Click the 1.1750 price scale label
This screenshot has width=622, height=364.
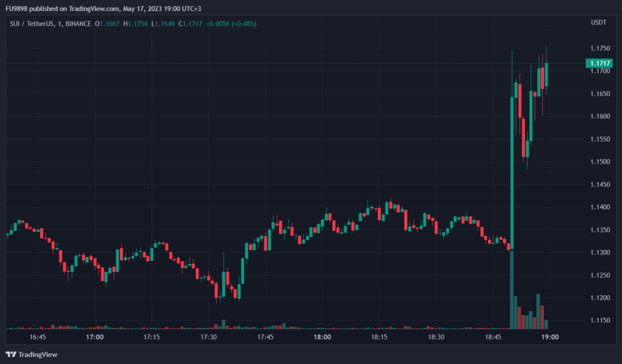[599, 48]
